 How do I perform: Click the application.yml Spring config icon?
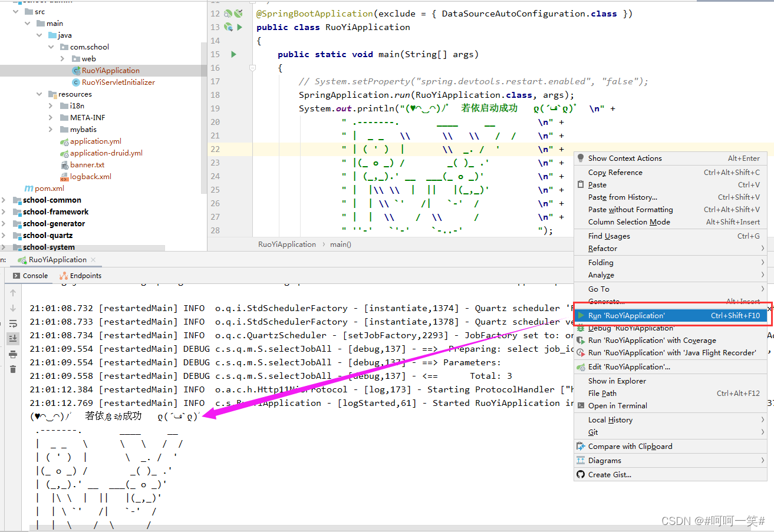[x=64, y=141]
